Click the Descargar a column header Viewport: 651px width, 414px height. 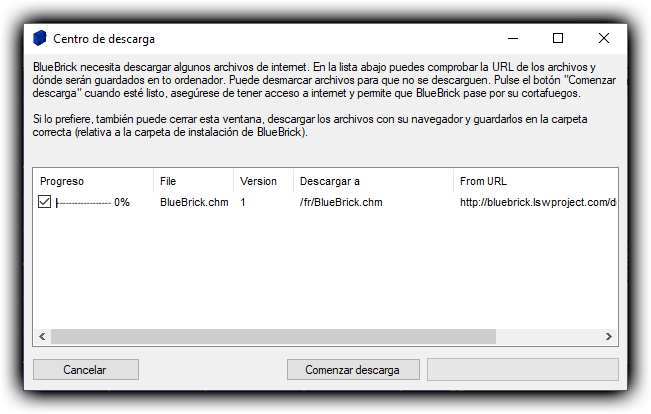373,181
